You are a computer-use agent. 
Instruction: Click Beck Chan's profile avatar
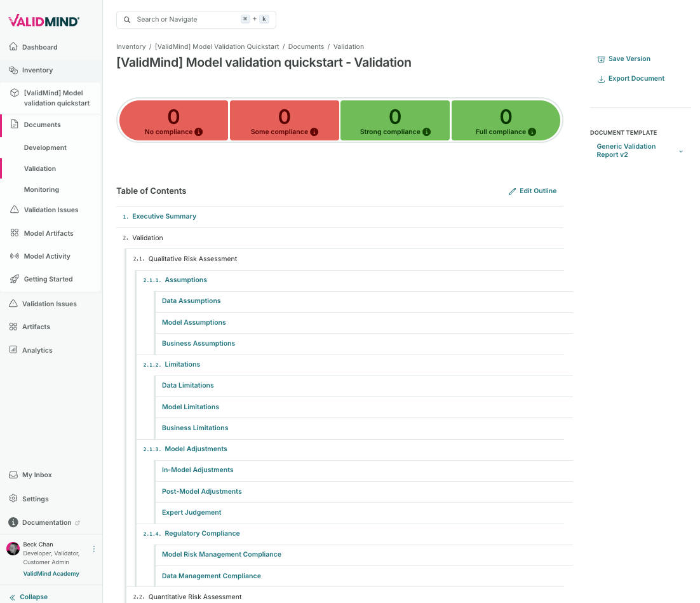13,548
